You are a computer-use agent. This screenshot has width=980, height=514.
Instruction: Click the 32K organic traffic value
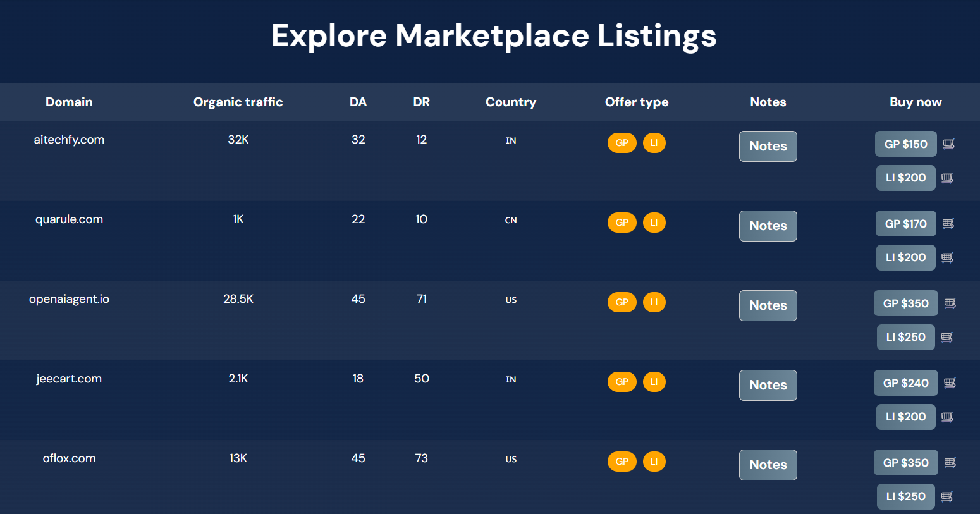point(238,140)
